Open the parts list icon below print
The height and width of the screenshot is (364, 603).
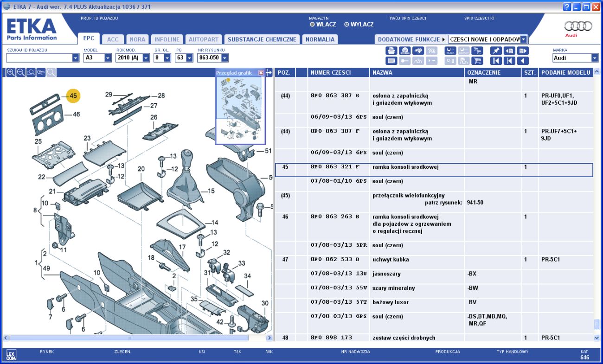tap(391, 61)
